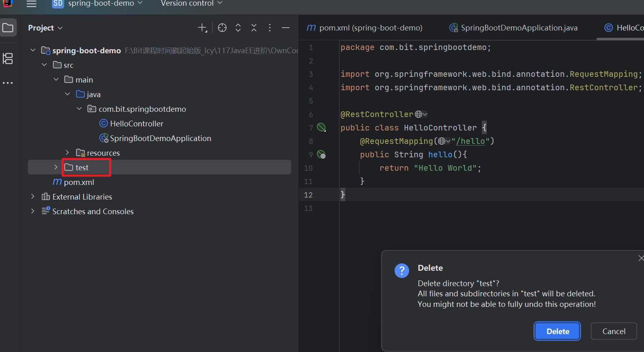This screenshot has width=644, height=352.
Task: Click the package declaration on line 1
Action: (416, 47)
